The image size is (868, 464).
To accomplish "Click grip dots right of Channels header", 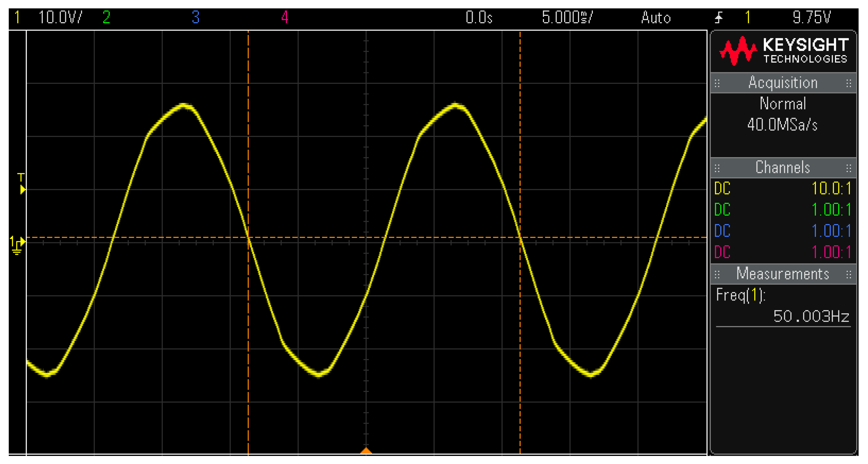I will click(x=848, y=168).
